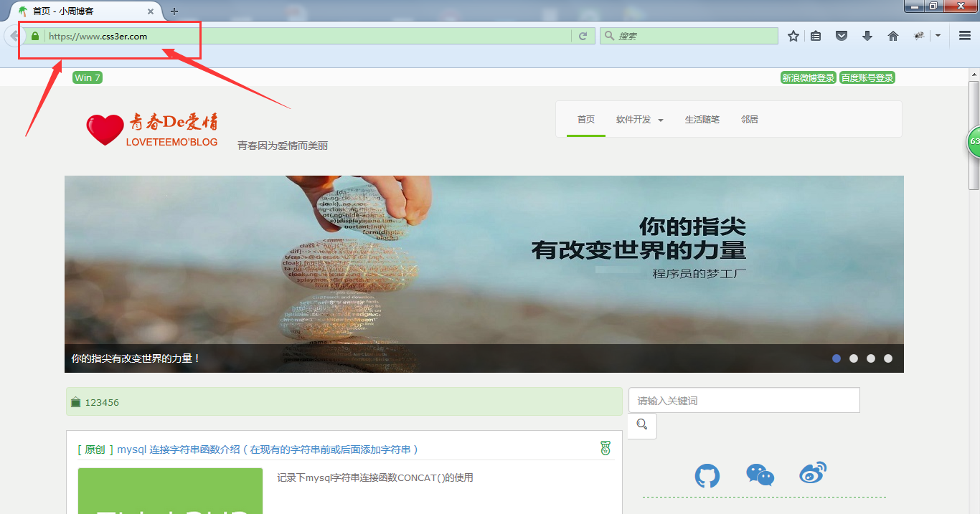Click the Weibo icon in the sidebar
This screenshot has height=514, width=980.
[813, 473]
